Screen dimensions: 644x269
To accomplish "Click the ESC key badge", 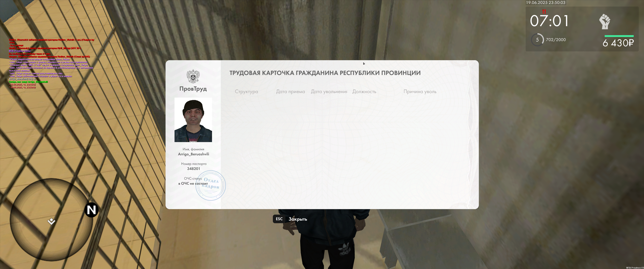I will (279, 219).
